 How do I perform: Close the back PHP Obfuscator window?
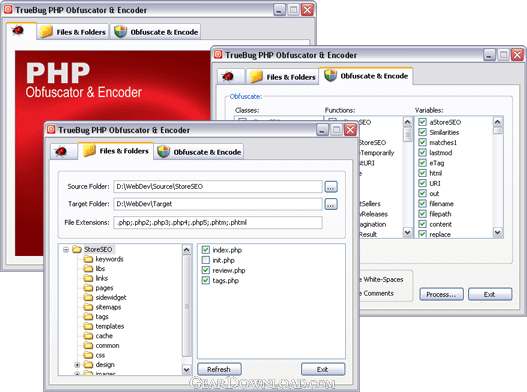click(x=307, y=10)
